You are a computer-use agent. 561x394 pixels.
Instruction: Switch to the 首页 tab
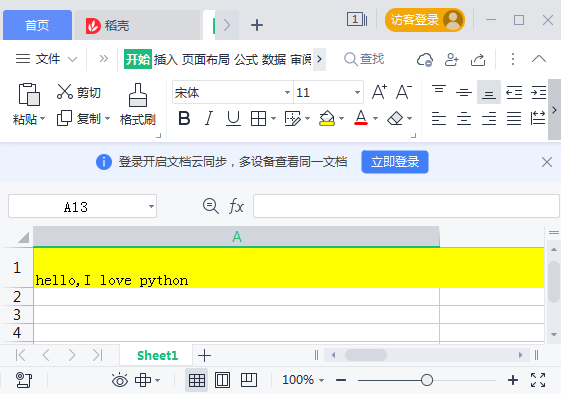pos(37,25)
